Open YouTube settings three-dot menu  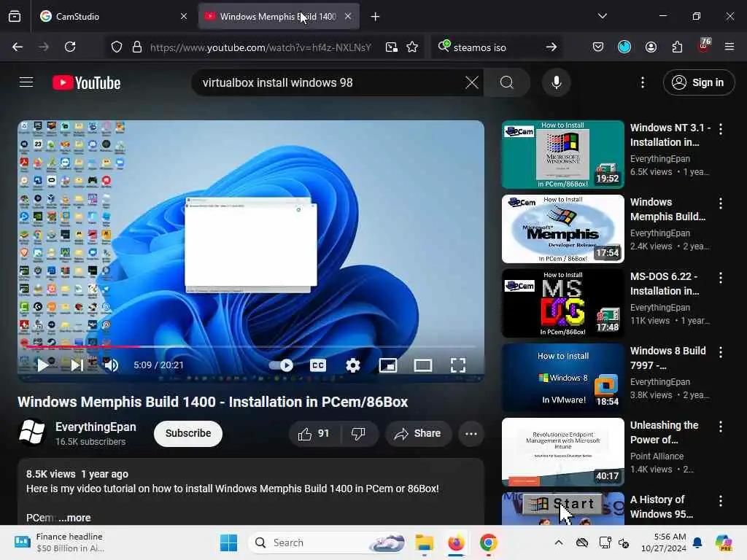click(643, 82)
